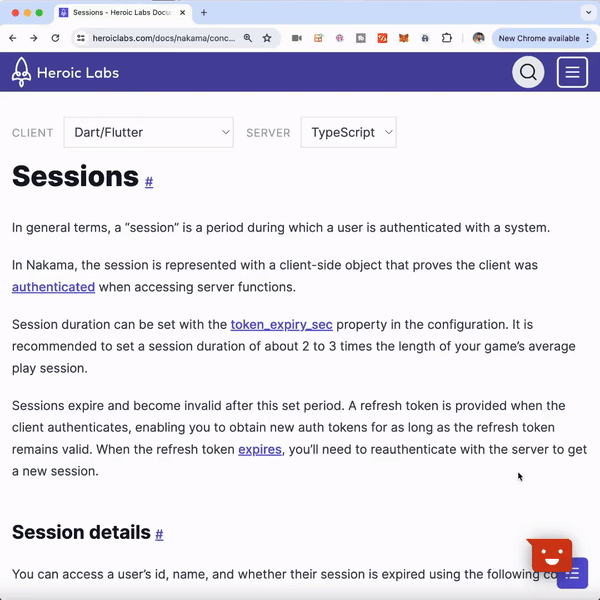Image resolution: width=600 pixels, height=600 pixels.
Task: Follow the 'expires' link
Action: 260,450
